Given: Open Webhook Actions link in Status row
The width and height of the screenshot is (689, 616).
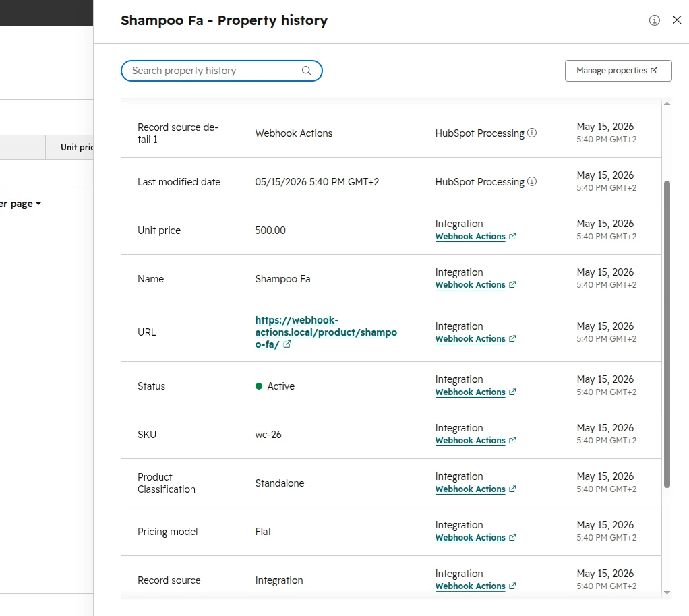Looking at the screenshot, I should 470,392.
